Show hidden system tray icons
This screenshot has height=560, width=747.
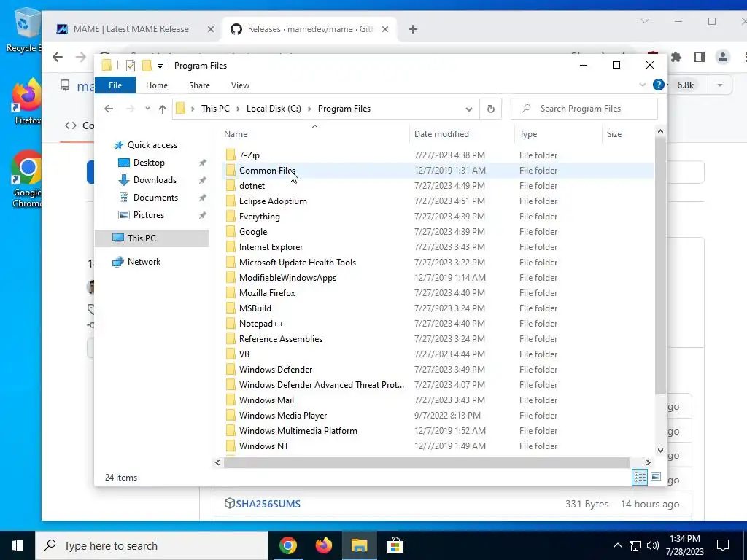pyautogui.click(x=617, y=545)
